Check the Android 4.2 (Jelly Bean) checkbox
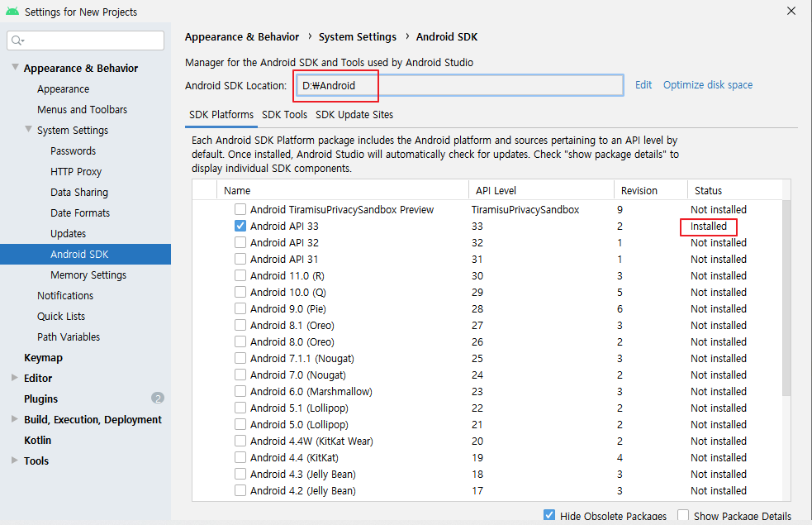Image resolution: width=812 pixels, height=525 pixels. tap(240, 490)
